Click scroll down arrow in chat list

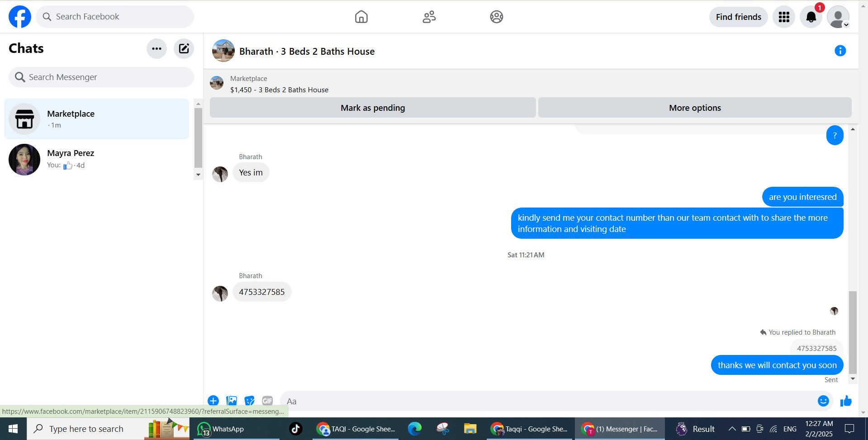click(x=198, y=175)
